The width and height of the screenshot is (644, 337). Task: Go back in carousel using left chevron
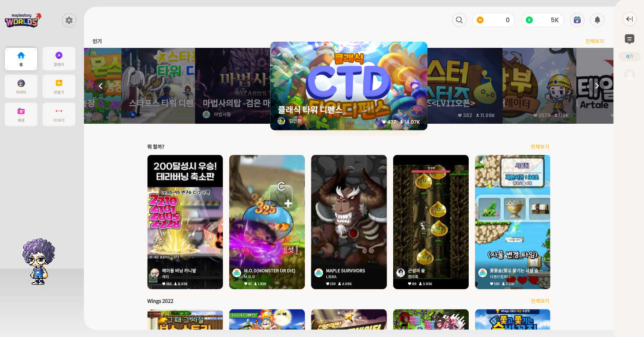101,86
